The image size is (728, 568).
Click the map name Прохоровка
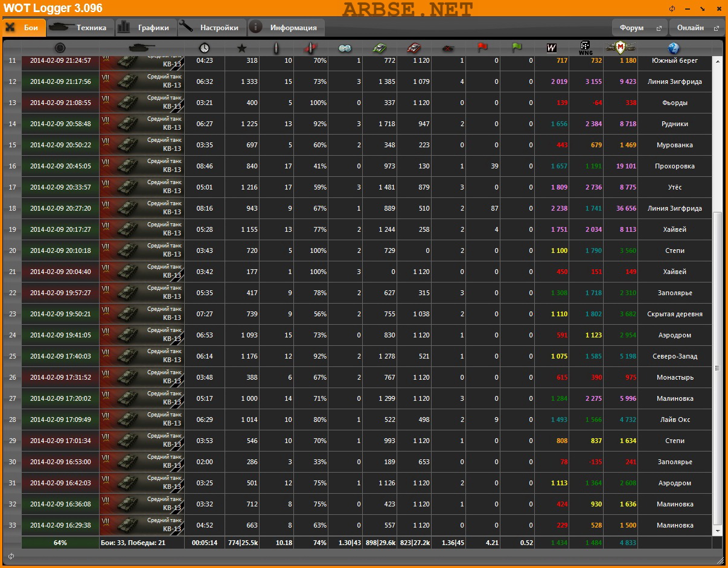click(x=674, y=166)
